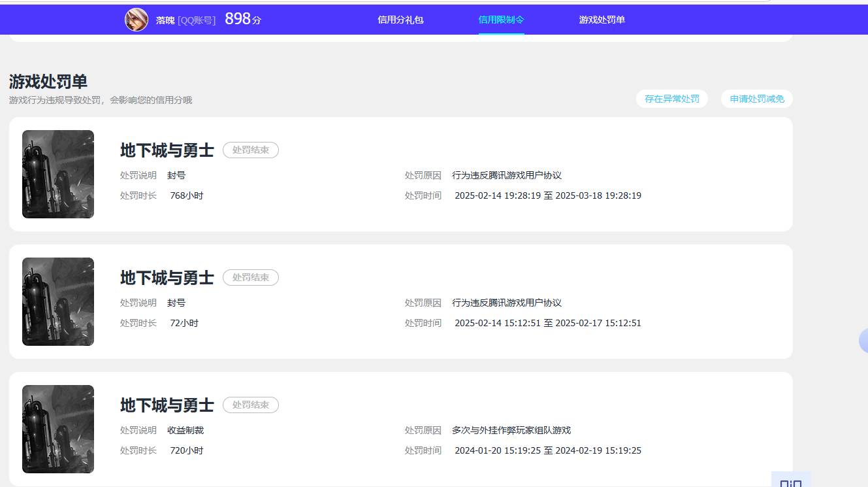Open the floating widget at bottom right
Viewport: 868px width, 487px height.
[791, 482]
